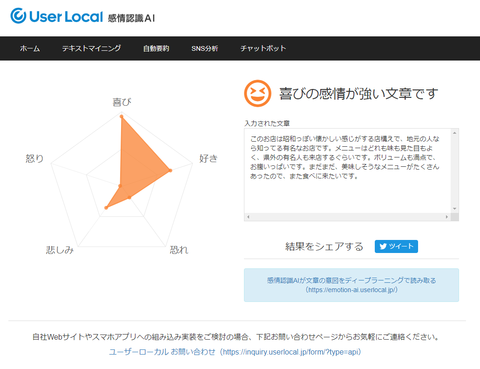This screenshot has width=480, height=369.
Task: Click the 悲しみ label on the radar chart
Action: pos(60,250)
